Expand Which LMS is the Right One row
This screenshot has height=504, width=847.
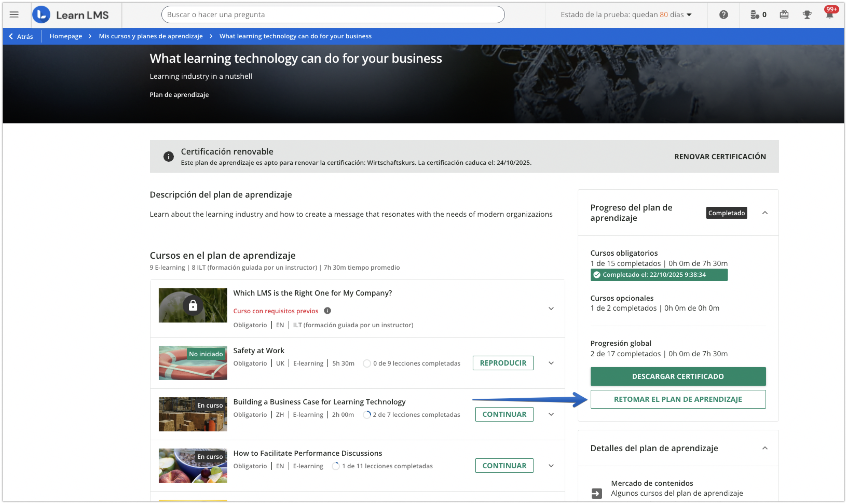pyautogui.click(x=551, y=308)
